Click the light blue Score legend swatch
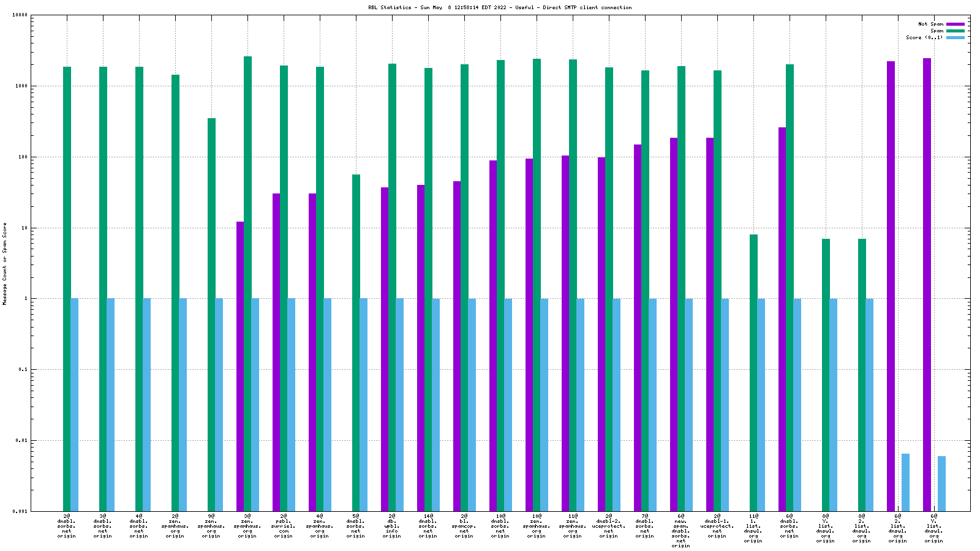Screen dimensions: 980x551 tap(955, 37)
